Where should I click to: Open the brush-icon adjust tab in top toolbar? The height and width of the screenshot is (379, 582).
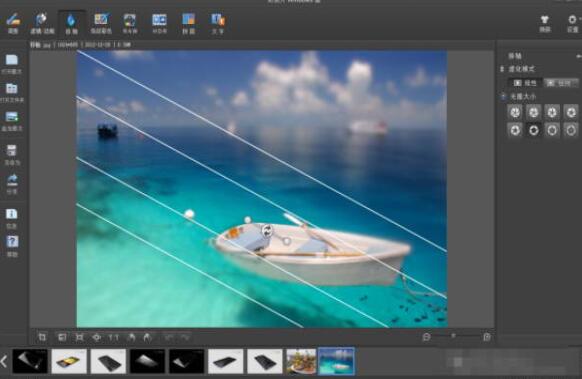[x=13, y=23]
